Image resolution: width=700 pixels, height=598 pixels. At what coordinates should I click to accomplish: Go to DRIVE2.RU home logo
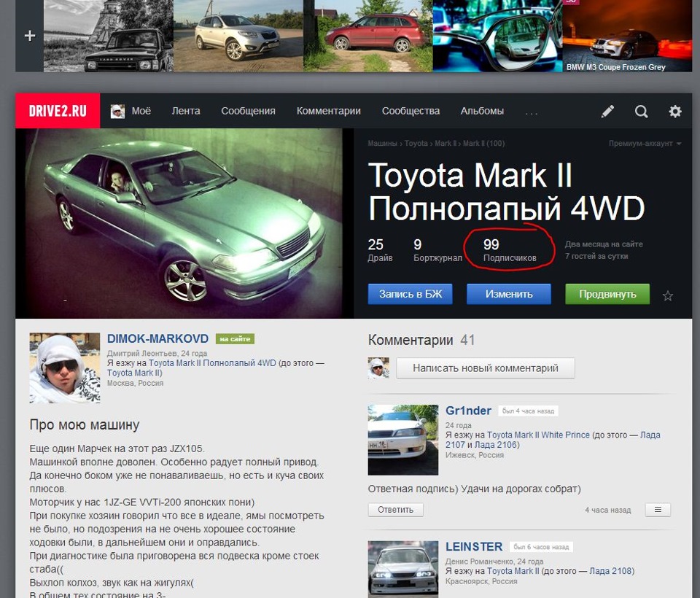58,111
